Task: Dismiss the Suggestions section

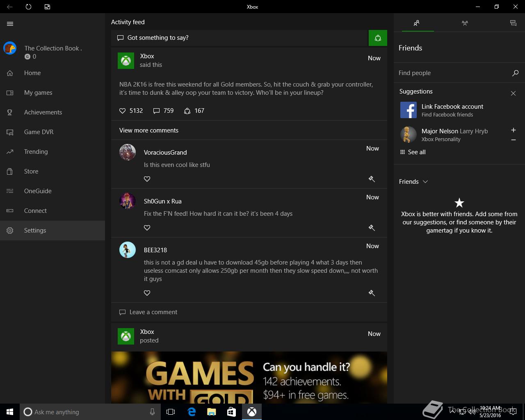Action: [x=513, y=94]
